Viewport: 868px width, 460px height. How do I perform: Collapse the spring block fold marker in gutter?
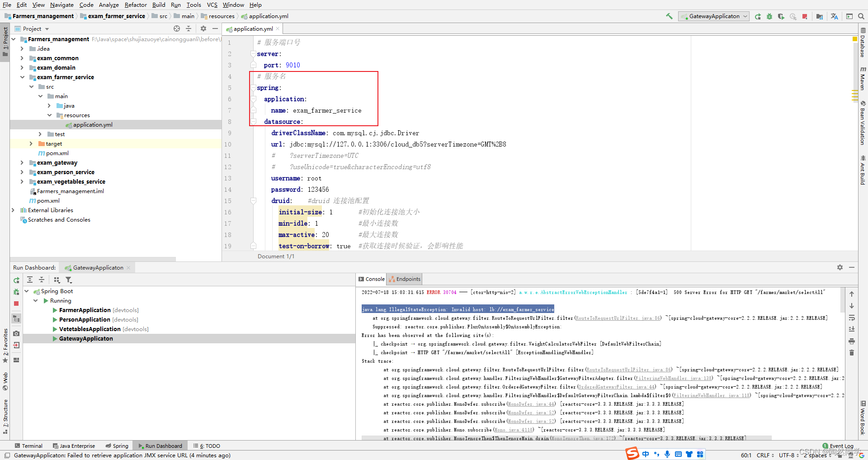[x=253, y=88]
